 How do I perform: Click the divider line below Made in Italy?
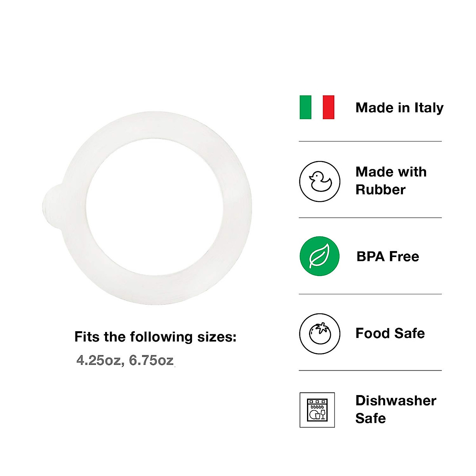370,141
